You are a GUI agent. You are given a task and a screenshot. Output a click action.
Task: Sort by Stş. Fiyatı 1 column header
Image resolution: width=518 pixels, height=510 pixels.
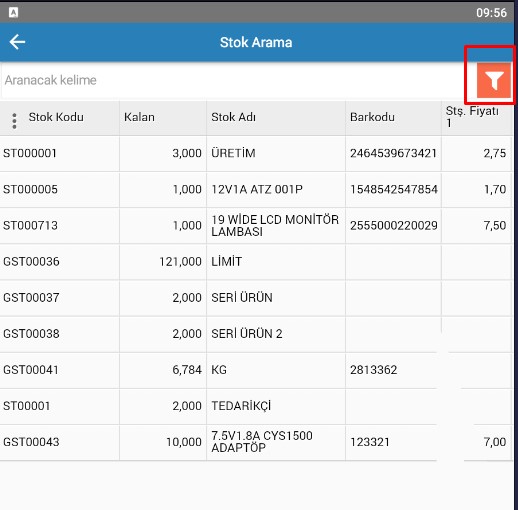point(472,117)
